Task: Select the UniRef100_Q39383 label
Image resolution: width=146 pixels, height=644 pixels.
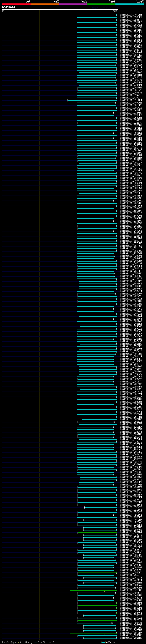Action: [131, 42]
